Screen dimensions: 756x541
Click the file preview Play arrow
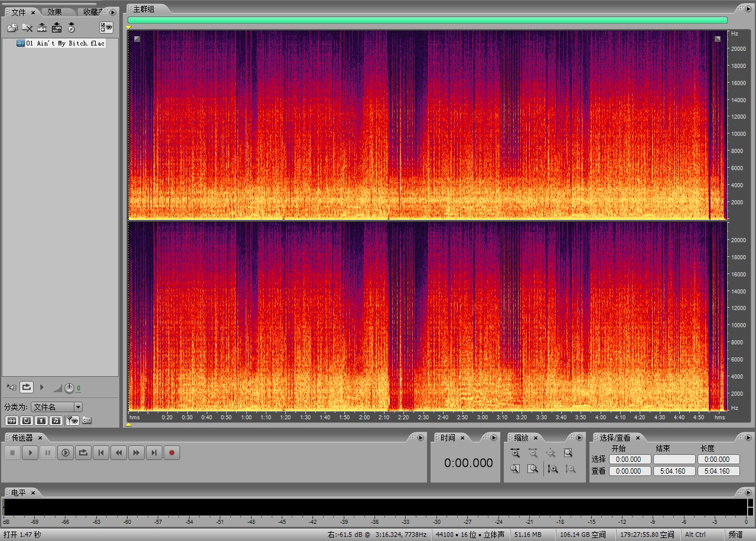pos(42,387)
